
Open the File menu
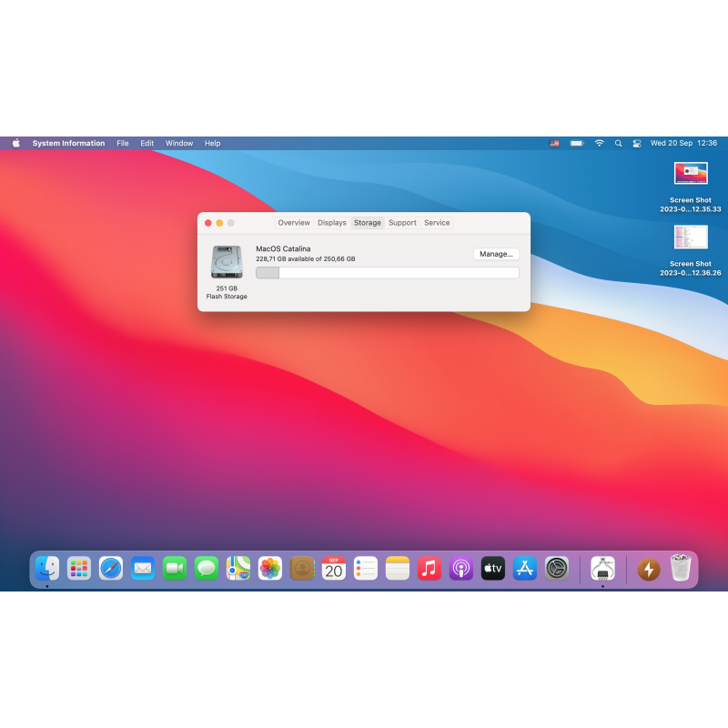122,143
